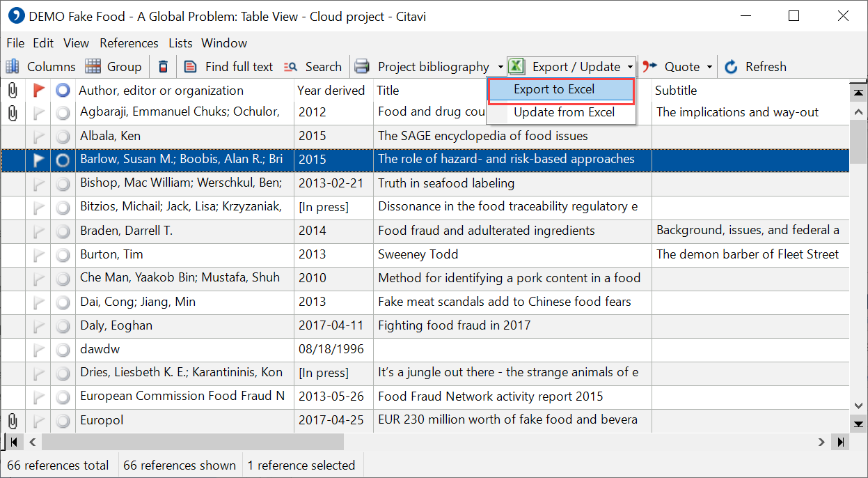The image size is (868, 478).
Task: Sort by Subtitle column header
Action: tap(750, 91)
